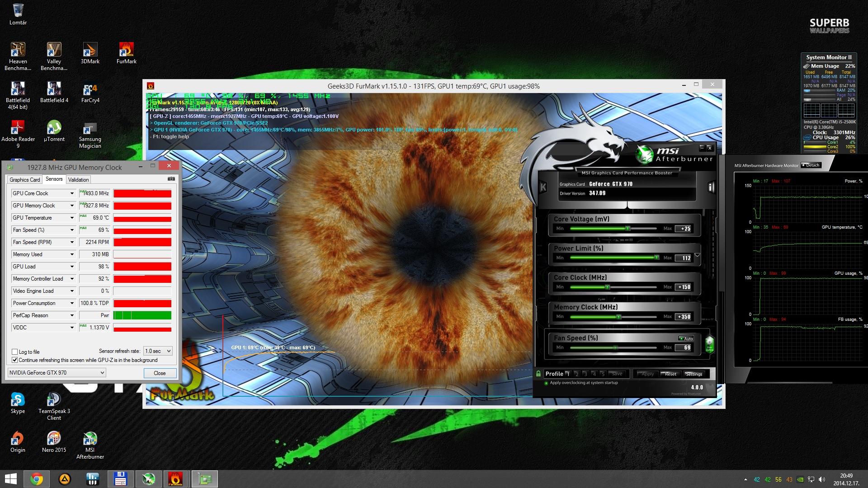Open the Heaven Benchmark desktop icon
Screen dimensions: 868x488
pyautogui.click(x=18, y=56)
